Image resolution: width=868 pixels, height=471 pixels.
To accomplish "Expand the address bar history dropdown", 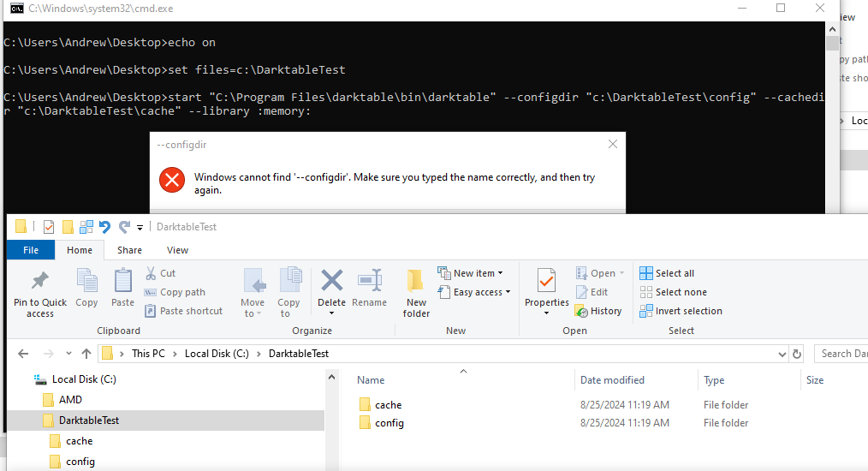I will pyautogui.click(x=782, y=354).
